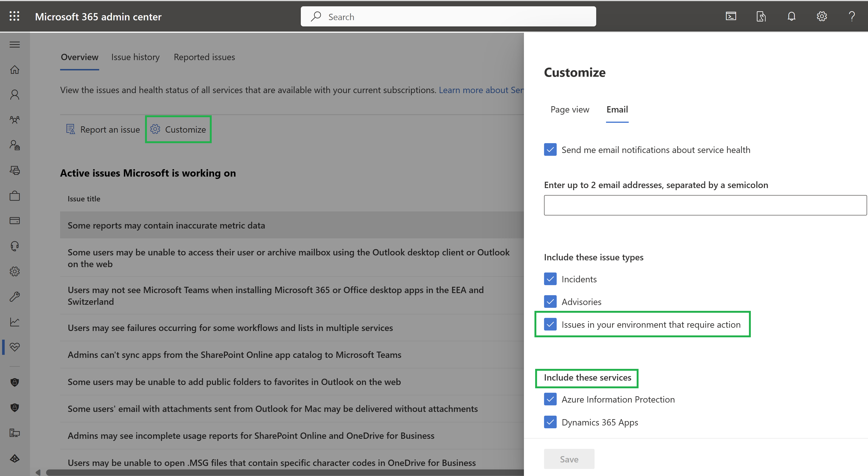The height and width of the screenshot is (476, 868).
Task: Disable the Advisories checkbox
Action: tap(550, 301)
